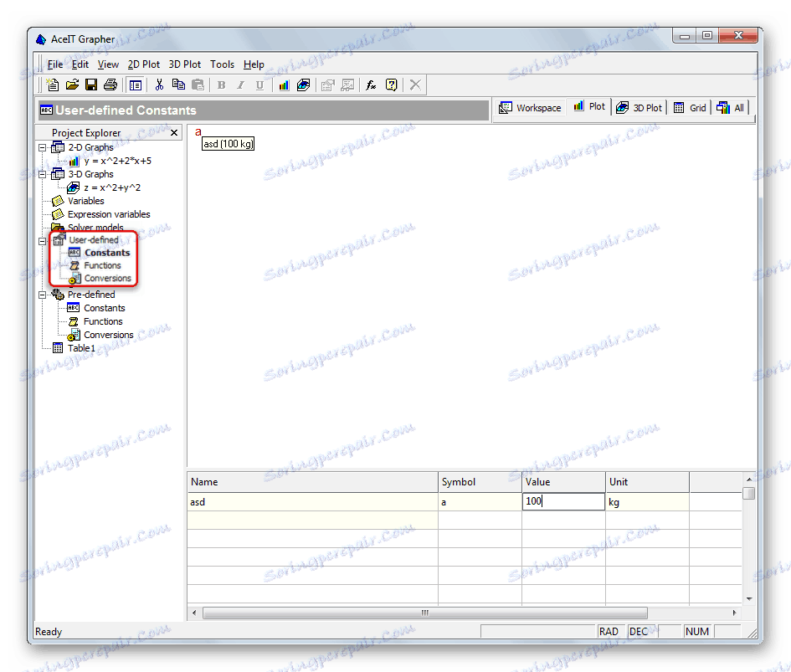
Task: Open the Edit menu
Action: [80, 64]
